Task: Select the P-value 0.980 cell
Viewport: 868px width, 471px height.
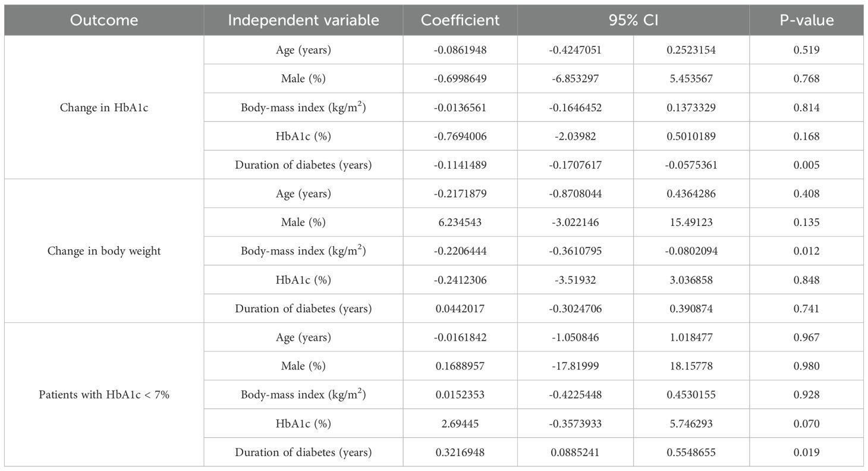Action: (x=806, y=366)
